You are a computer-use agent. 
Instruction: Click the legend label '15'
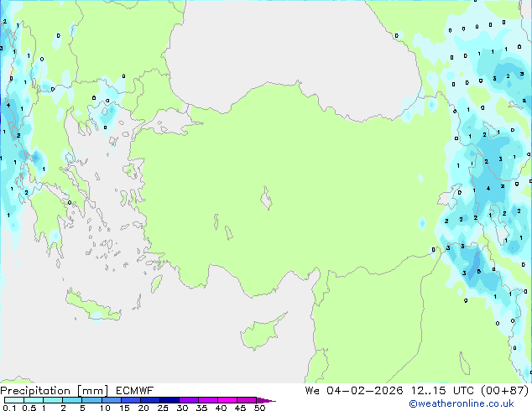[124, 408]
